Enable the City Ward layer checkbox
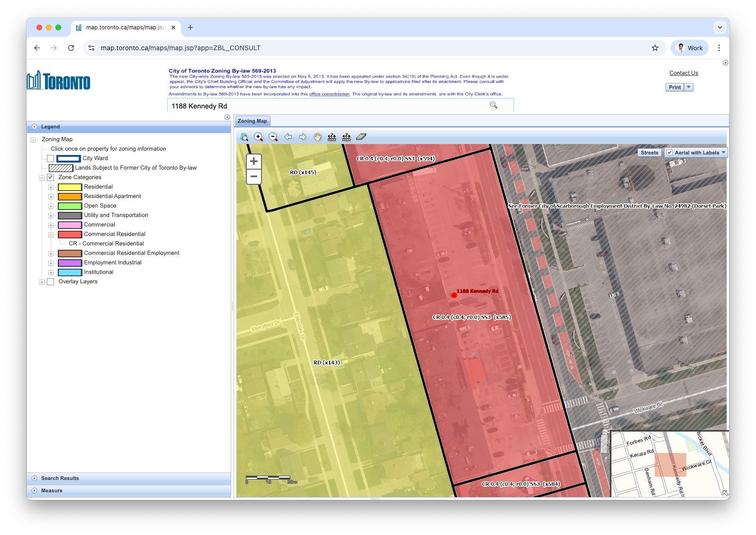 coord(51,158)
